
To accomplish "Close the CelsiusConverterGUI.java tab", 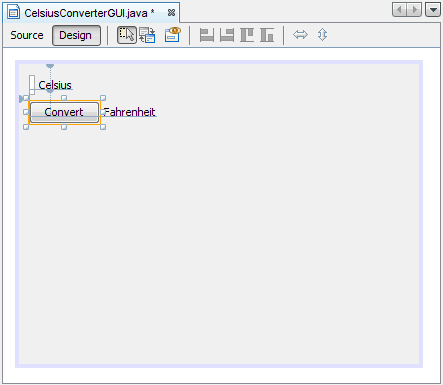I will (171, 13).
